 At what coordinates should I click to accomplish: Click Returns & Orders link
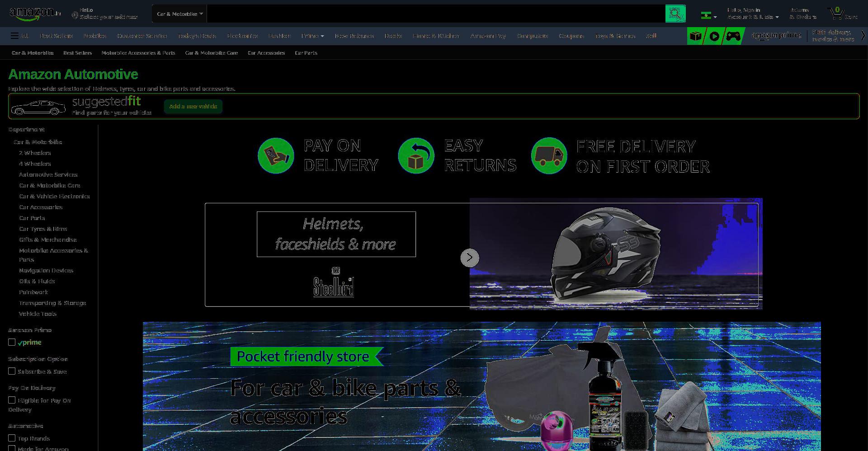click(x=803, y=14)
